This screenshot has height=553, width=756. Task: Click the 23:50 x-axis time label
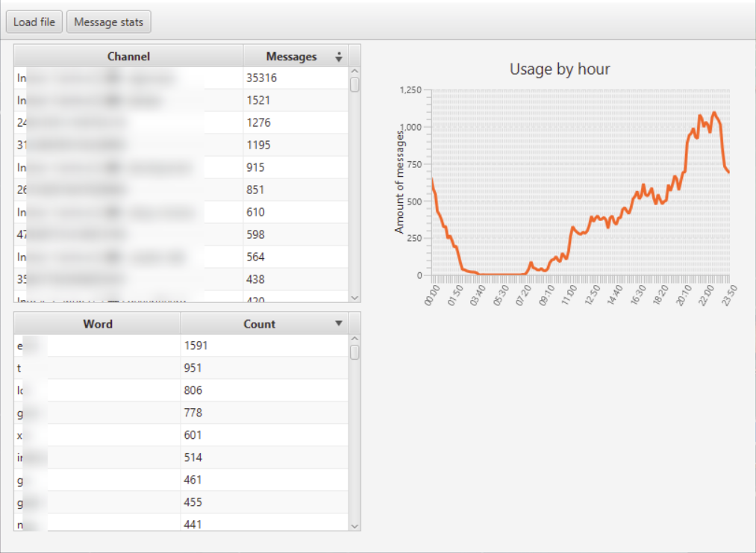(x=729, y=295)
